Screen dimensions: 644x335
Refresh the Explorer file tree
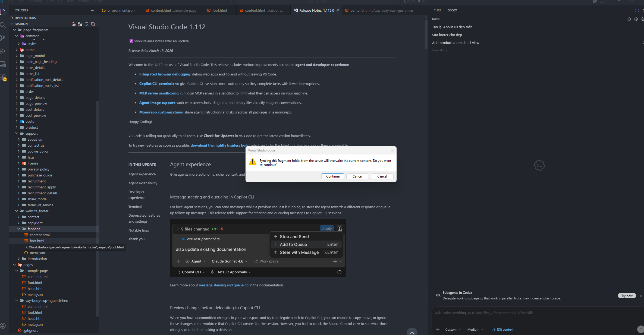(86, 24)
